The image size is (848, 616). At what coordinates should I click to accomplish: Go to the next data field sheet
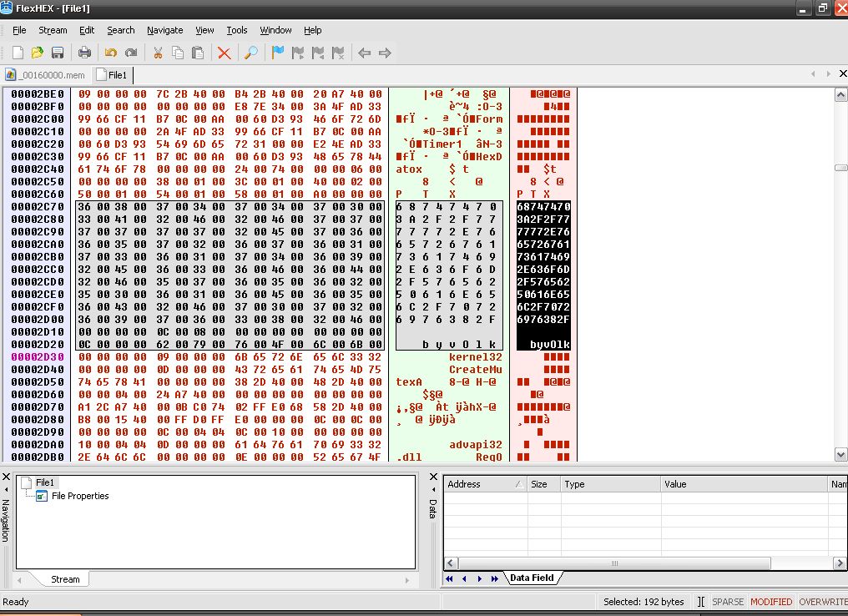(480, 578)
